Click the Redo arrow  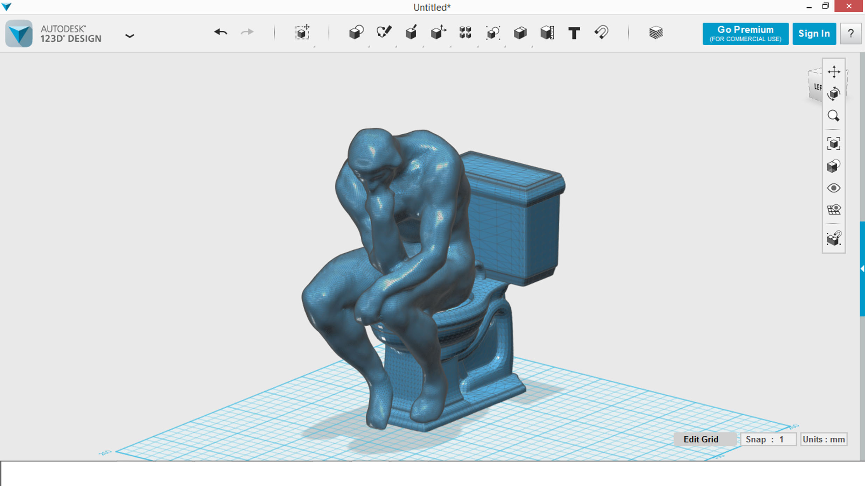click(247, 33)
